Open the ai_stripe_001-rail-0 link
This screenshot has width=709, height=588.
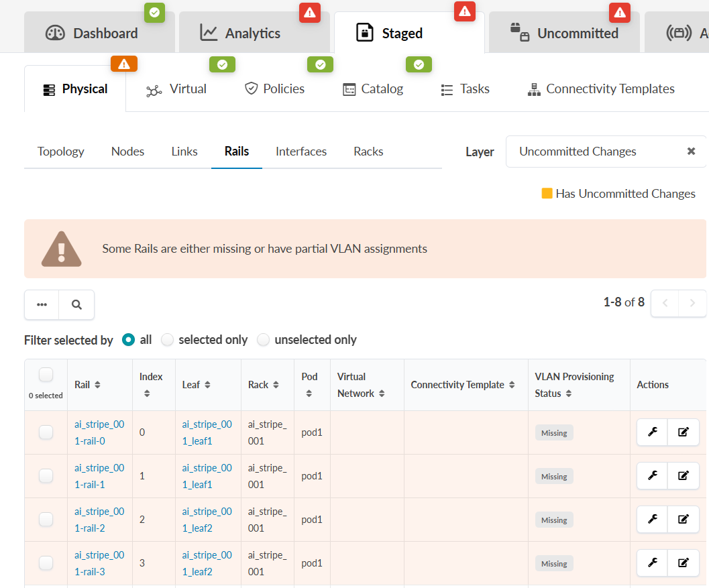click(99, 432)
